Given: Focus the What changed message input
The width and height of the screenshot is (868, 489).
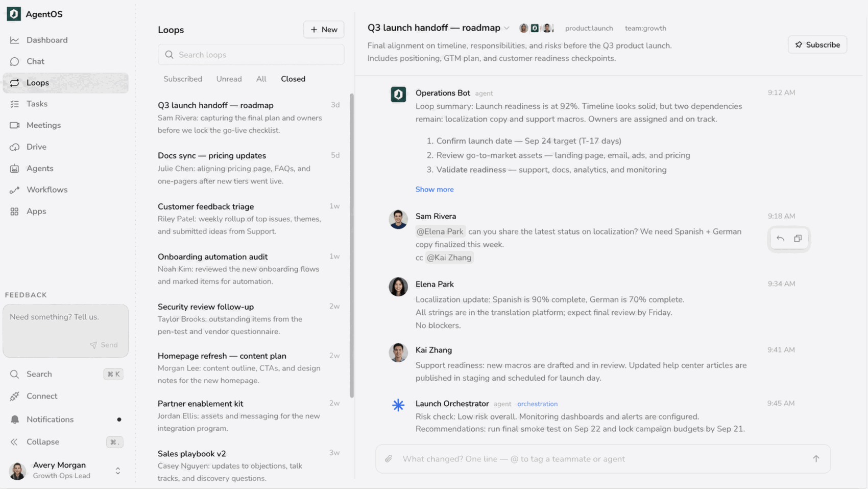Looking at the screenshot, I should 602,459.
